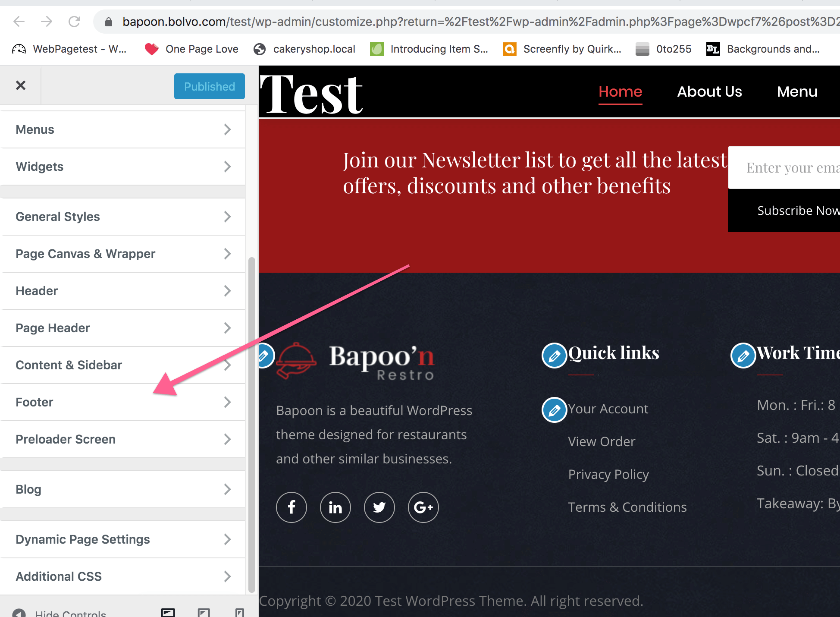
Task: Go to the About Us menu item
Action: 709,91
